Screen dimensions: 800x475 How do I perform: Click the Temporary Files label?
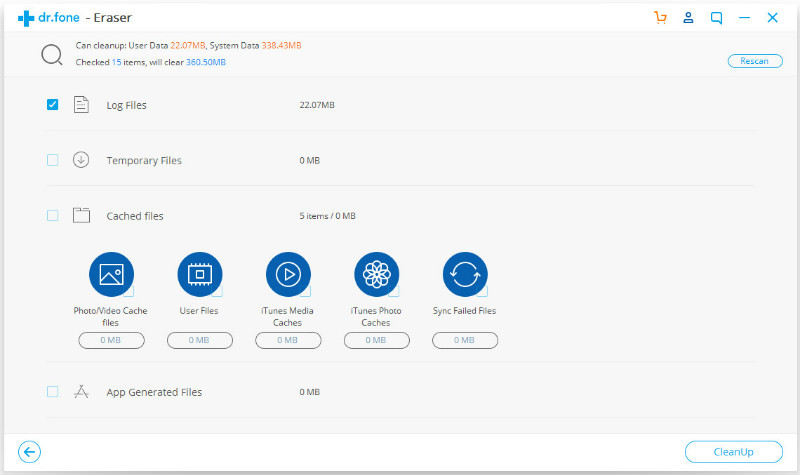tap(144, 160)
